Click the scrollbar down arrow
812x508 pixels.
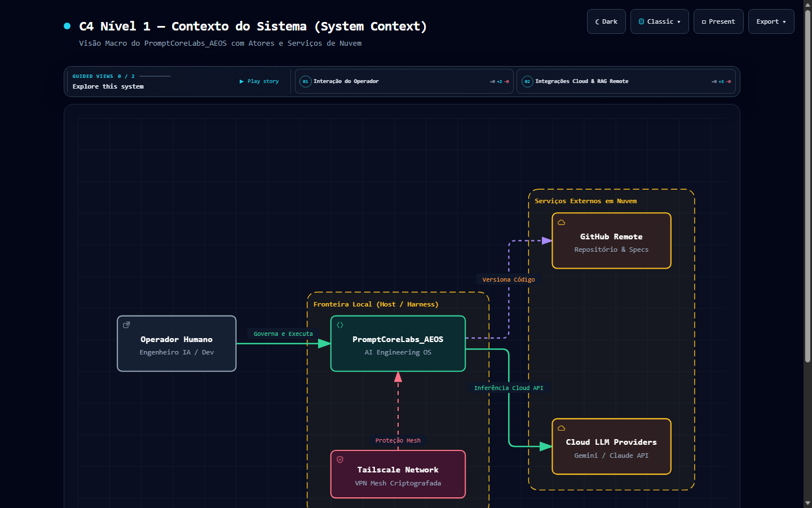807,503
